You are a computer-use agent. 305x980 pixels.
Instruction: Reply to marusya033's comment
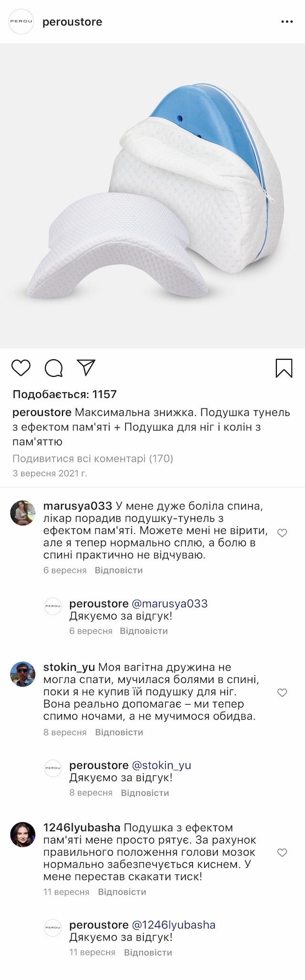(119, 570)
